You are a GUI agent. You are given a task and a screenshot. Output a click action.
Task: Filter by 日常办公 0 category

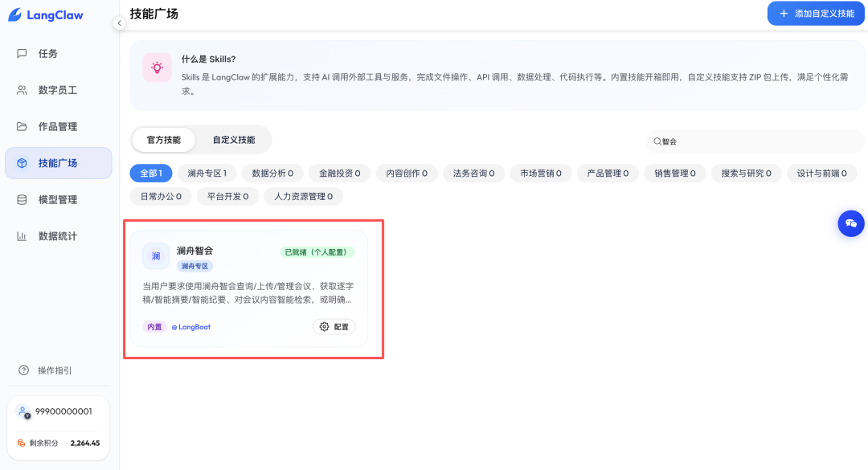coord(161,197)
